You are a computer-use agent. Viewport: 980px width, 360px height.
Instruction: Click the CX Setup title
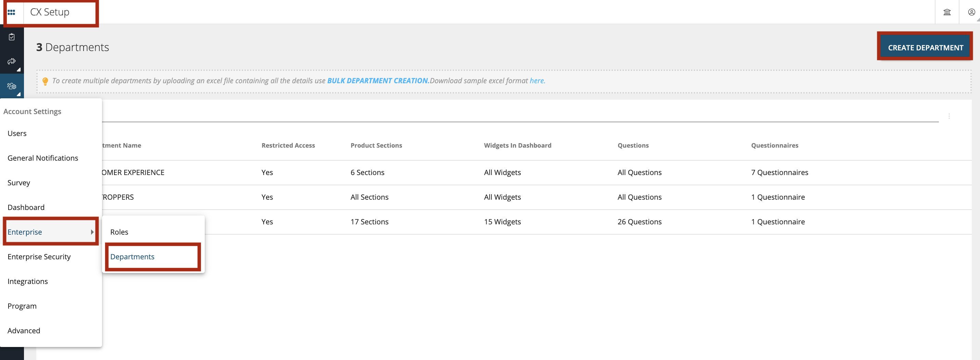pos(50,12)
